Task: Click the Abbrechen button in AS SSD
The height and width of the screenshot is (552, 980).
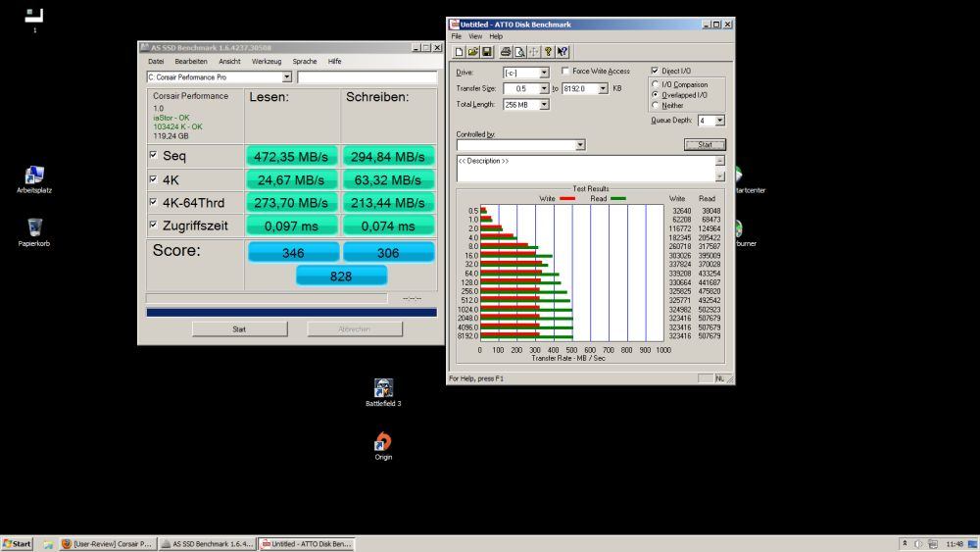Action: 355,328
